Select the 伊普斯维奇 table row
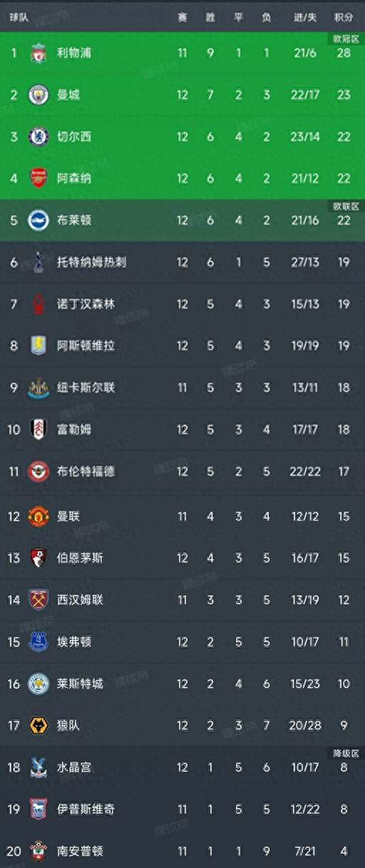365x868 pixels. (x=182, y=809)
